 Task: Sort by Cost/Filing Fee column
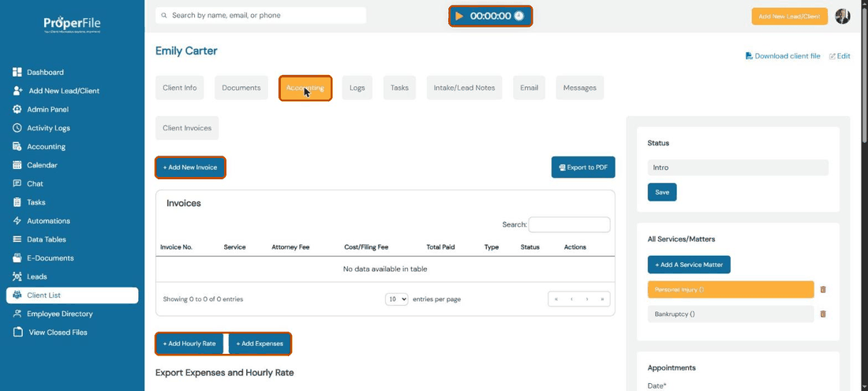coord(366,247)
